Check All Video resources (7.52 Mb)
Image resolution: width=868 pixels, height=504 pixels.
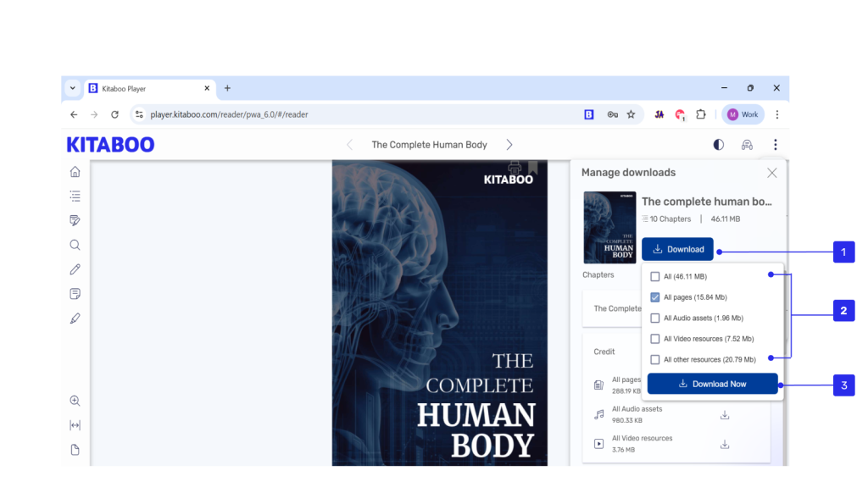[655, 339]
